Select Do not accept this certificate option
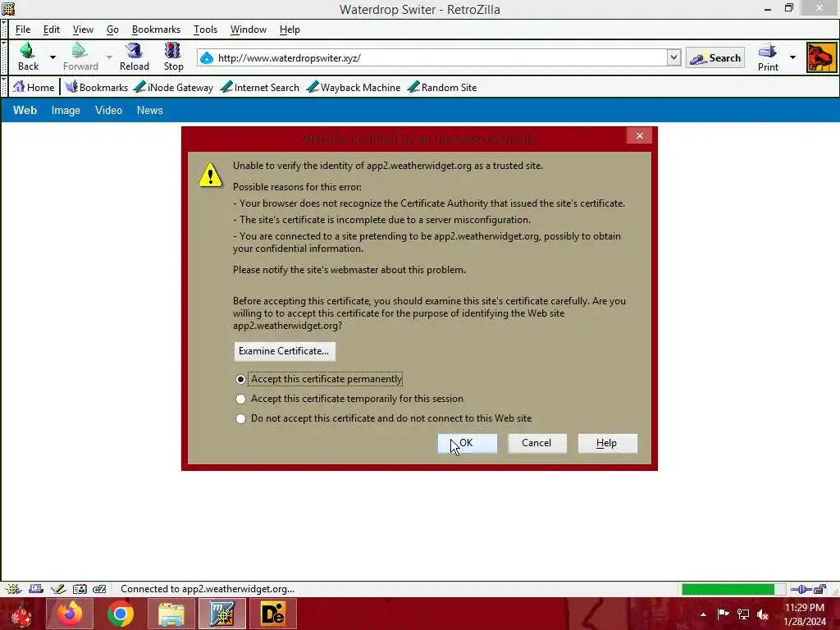 click(x=384, y=418)
